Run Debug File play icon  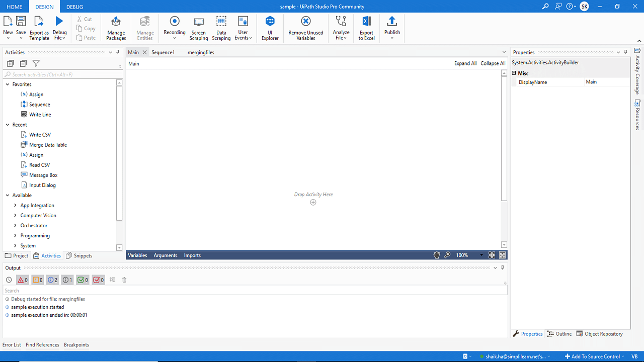tap(59, 21)
